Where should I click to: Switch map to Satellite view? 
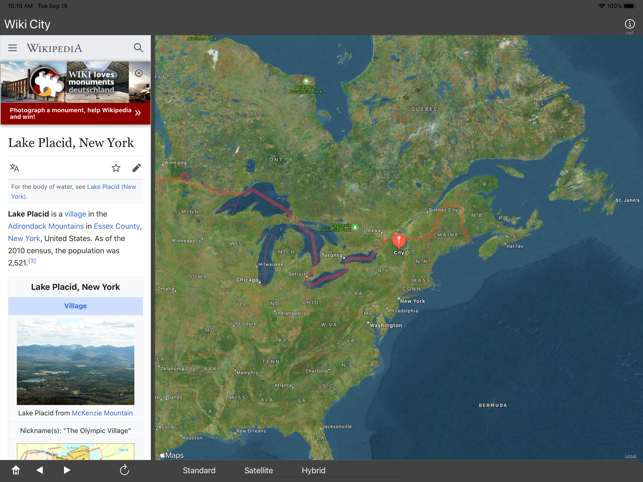(x=258, y=470)
